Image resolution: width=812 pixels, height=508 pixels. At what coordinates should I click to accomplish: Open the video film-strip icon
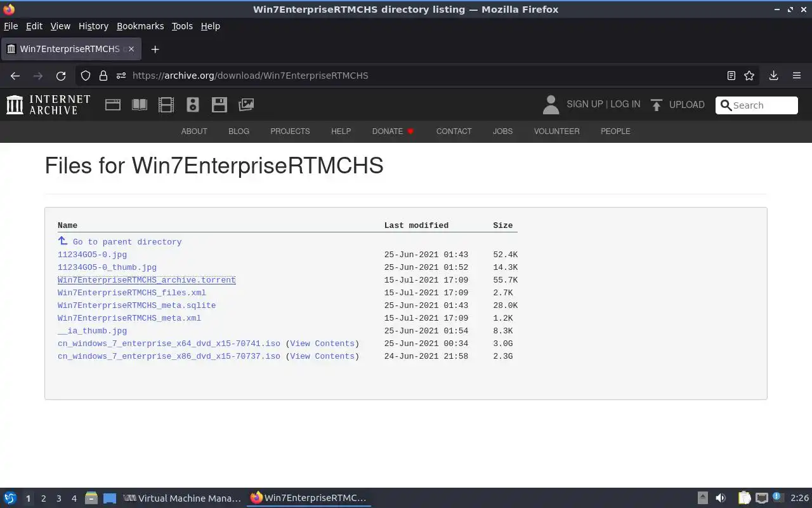[166, 105]
